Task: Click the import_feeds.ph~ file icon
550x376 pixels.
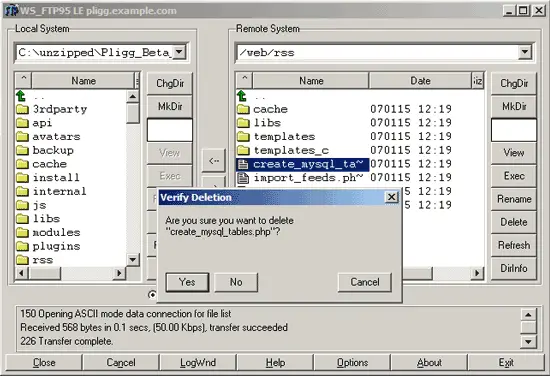Action: 243,178
